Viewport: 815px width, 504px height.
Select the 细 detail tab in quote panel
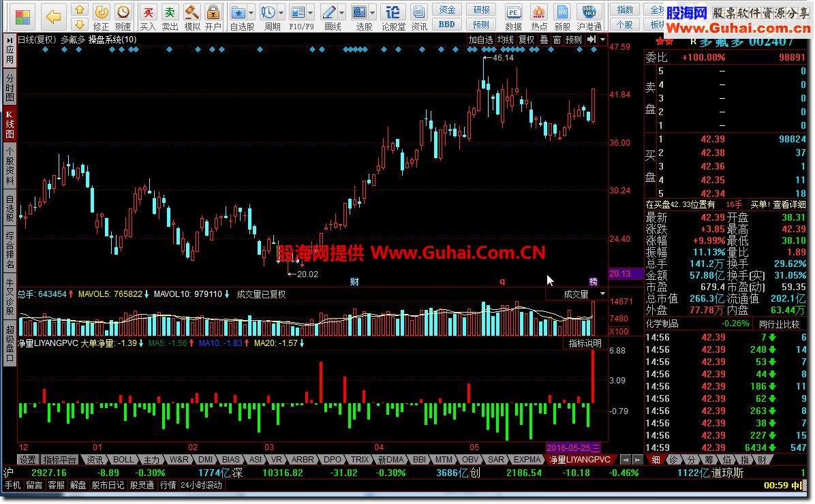coord(656,460)
